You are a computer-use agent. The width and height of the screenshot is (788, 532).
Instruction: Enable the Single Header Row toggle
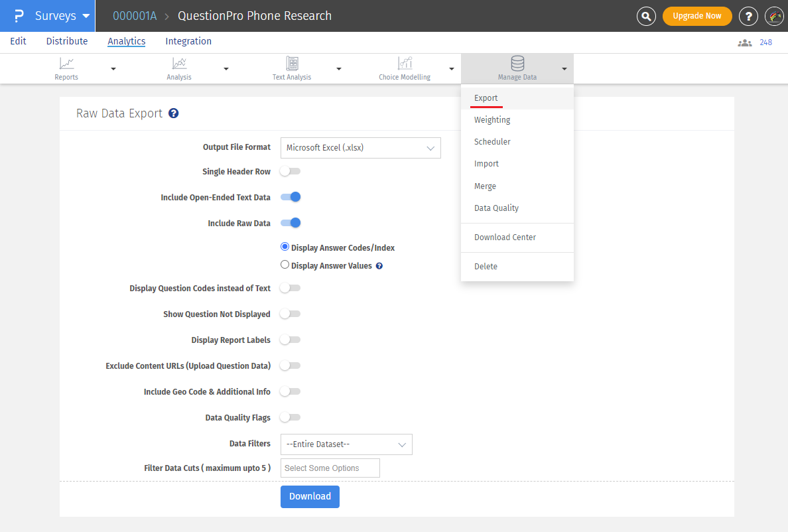(290, 170)
